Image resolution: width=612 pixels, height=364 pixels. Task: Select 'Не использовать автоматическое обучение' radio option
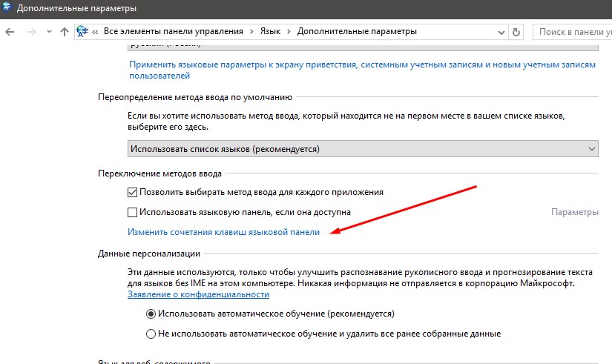[151, 334]
